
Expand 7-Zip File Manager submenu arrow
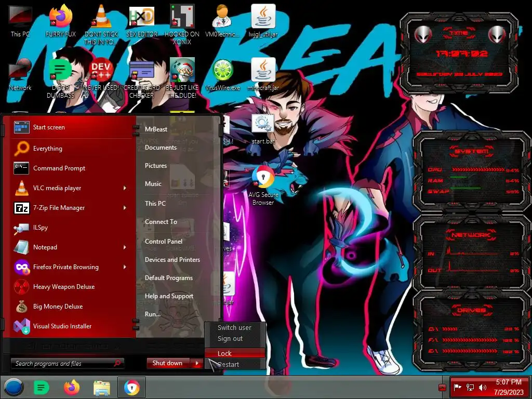[x=125, y=208]
